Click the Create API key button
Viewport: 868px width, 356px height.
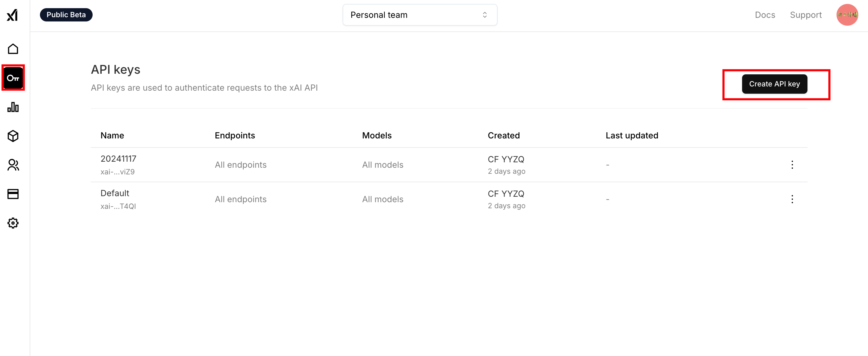click(x=774, y=84)
